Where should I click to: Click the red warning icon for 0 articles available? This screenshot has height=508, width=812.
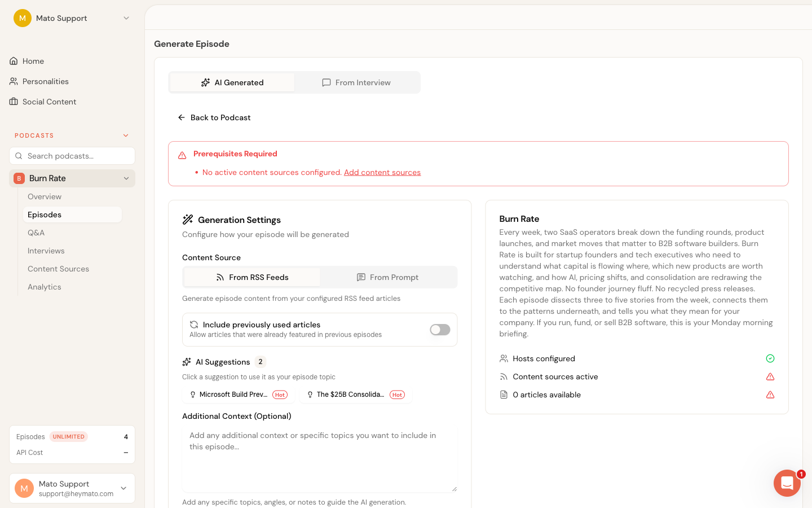click(x=770, y=395)
